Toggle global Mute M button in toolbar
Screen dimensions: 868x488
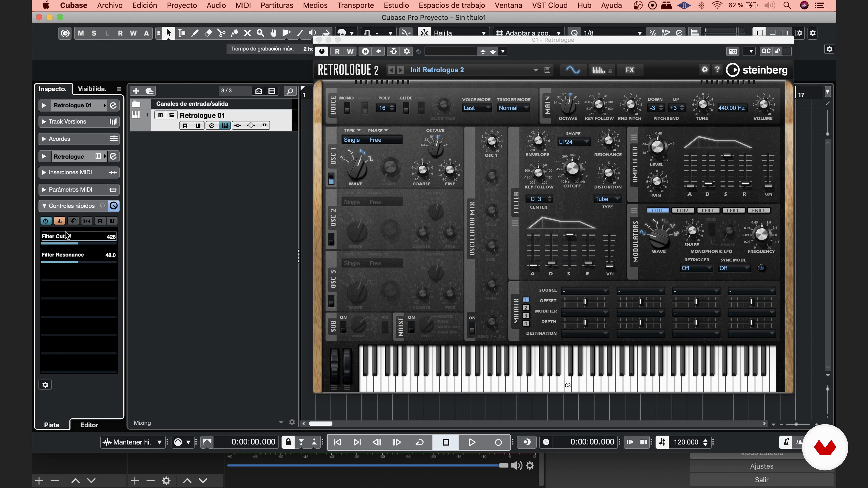click(81, 33)
